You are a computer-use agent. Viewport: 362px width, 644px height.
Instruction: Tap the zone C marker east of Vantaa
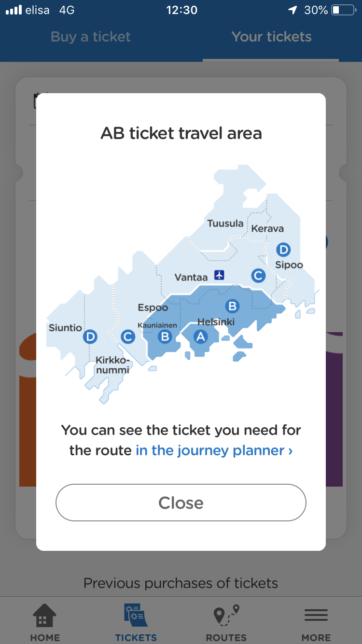(258, 275)
